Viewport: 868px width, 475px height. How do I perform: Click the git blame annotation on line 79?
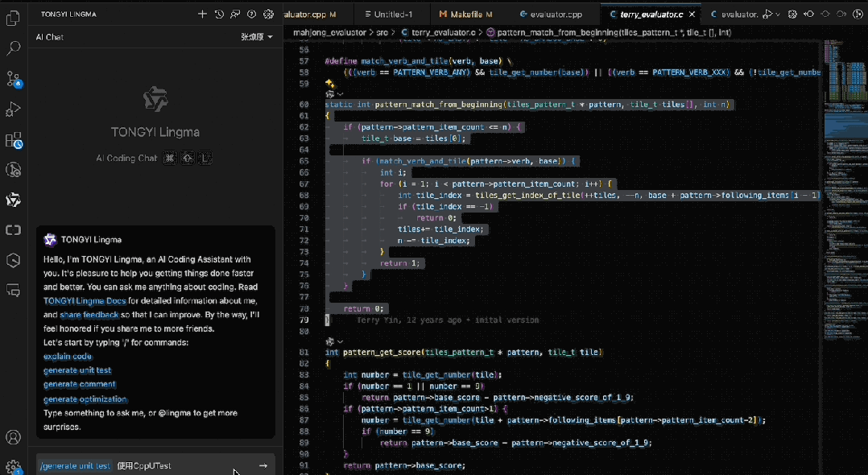[448, 320]
